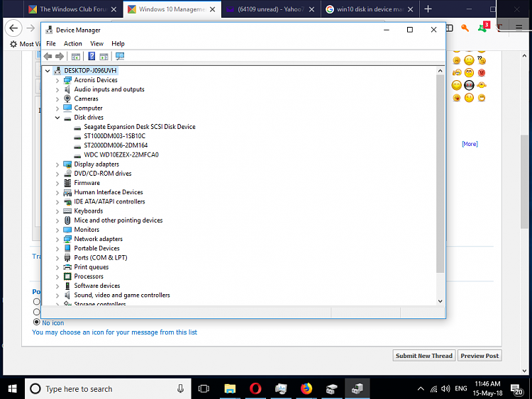Click the red angry smiley emoticon
This screenshot has height=399, width=532.
pyautogui.click(x=481, y=73)
